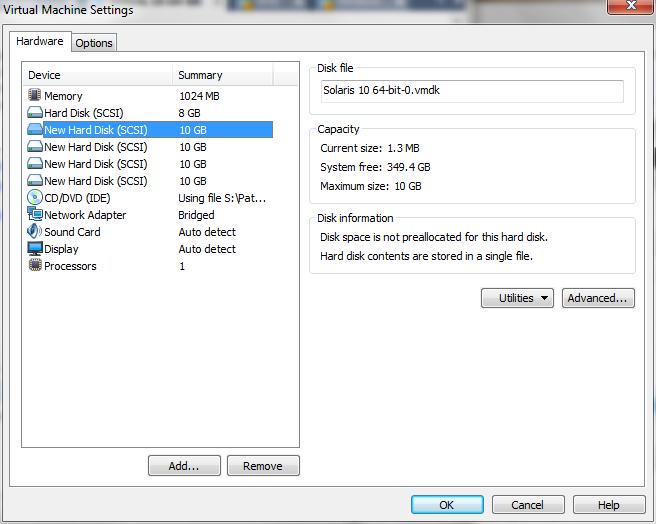Viewport: 656px width, 524px height.
Task: Click the CD/DVD (IDE) disc icon
Action: click(35, 198)
